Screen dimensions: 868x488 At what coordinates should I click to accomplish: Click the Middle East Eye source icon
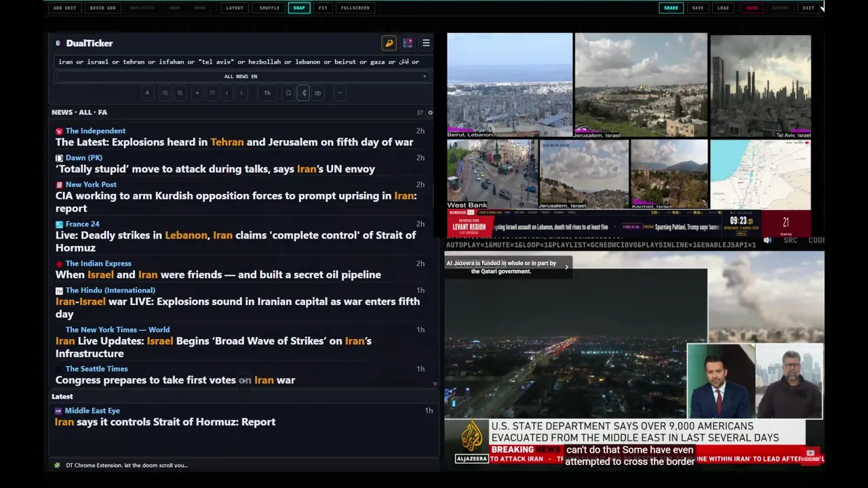point(58,411)
